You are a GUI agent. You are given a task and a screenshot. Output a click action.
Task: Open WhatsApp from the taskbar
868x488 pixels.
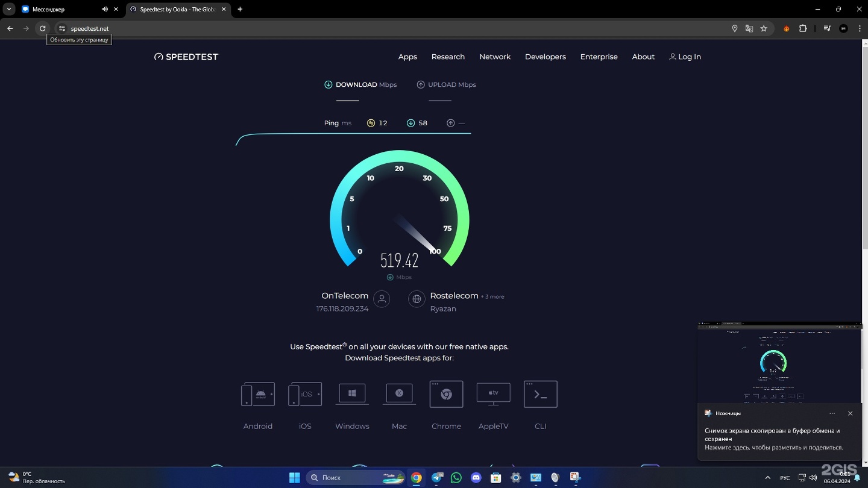[456, 478]
